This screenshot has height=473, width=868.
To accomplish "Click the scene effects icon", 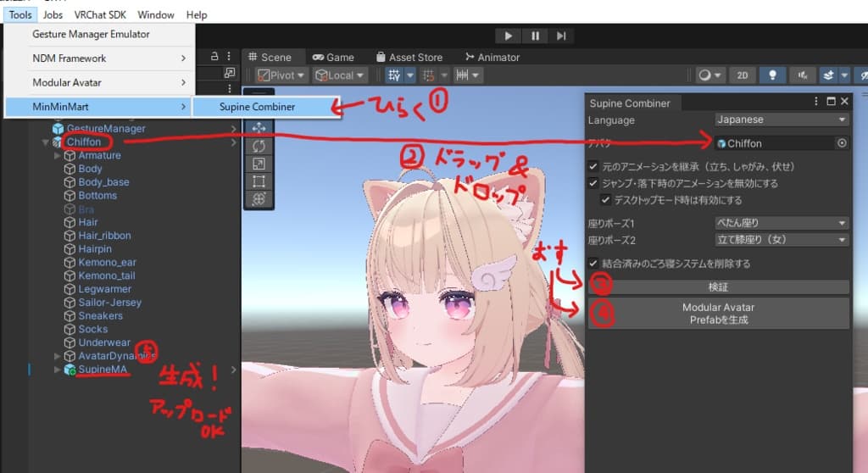I will tap(828, 75).
